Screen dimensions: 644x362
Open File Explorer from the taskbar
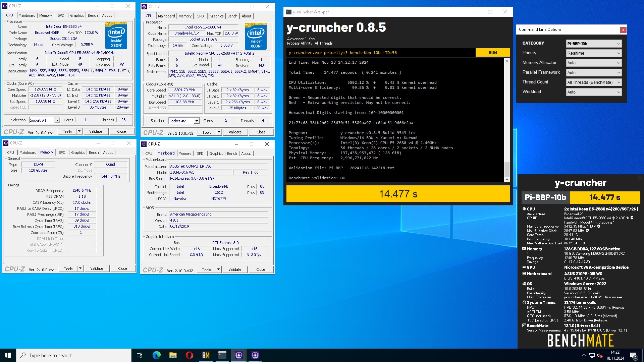pos(173,355)
